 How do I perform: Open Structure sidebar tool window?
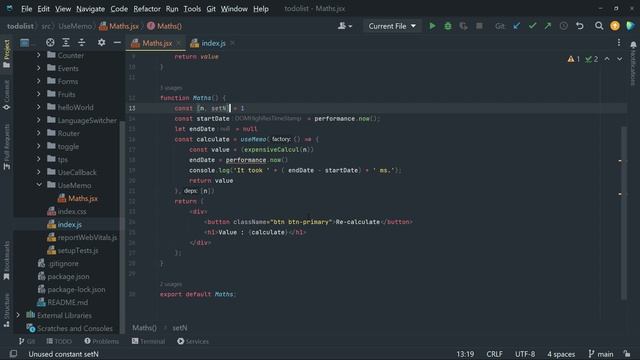(x=7, y=310)
